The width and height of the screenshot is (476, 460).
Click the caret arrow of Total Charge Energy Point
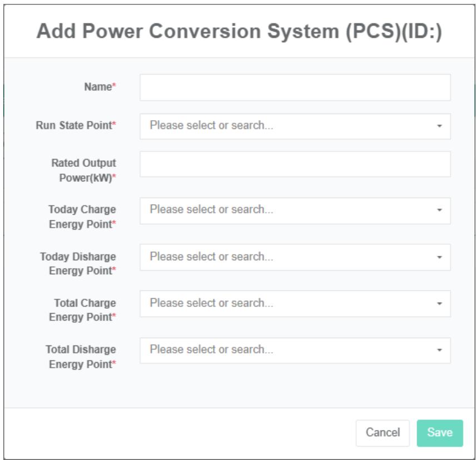[x=439, y=304]
